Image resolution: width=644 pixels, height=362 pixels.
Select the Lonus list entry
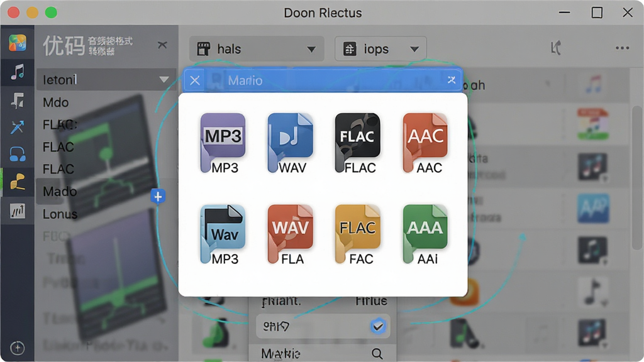(x=60, y=214)
